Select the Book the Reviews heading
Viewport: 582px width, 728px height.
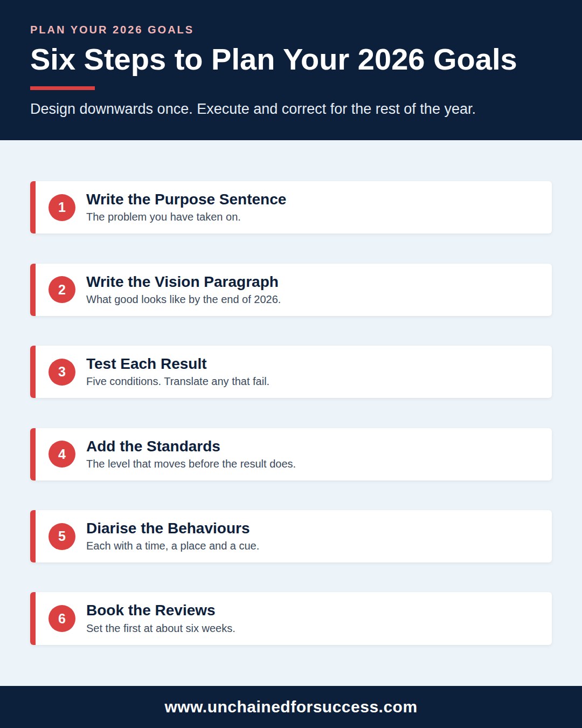(151, 610)
